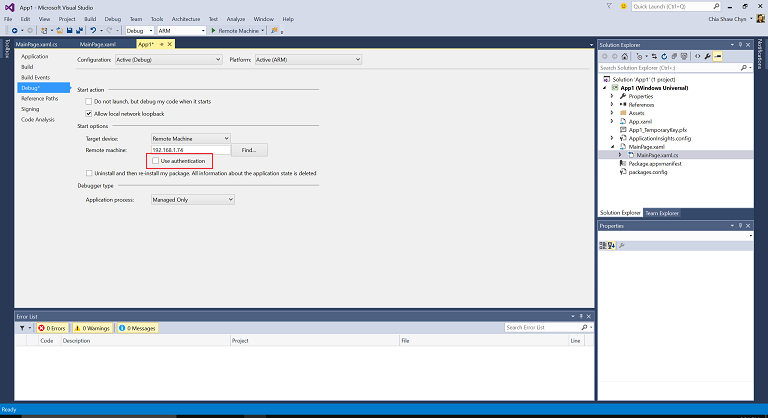
Task: Click the Home icon in Solution Explorer
Action: coord(624,56)
